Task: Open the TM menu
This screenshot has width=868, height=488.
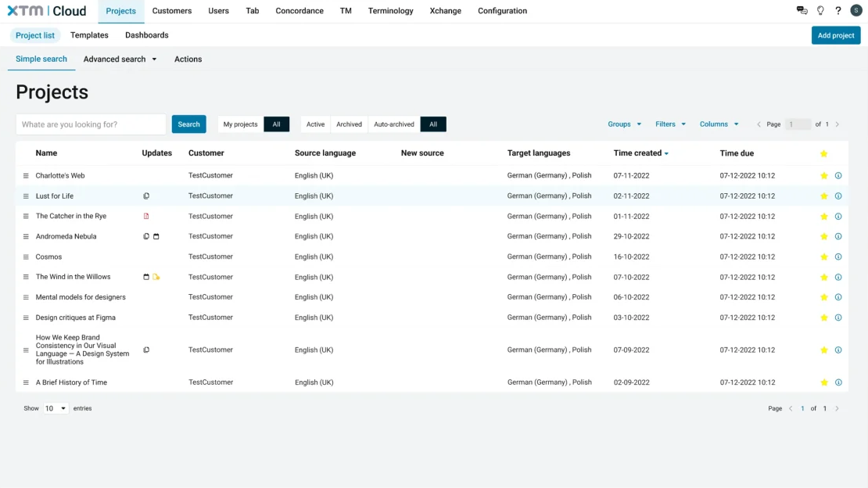Action: [x=346, y=11]
